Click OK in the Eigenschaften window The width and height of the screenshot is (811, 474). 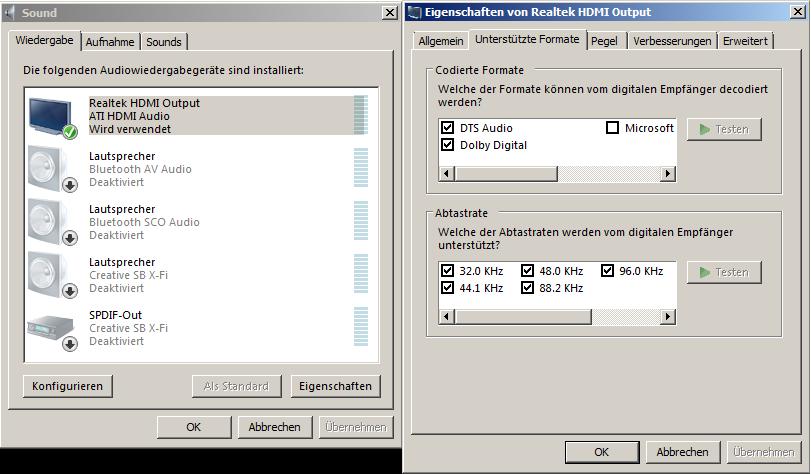(x=602, y=452)
